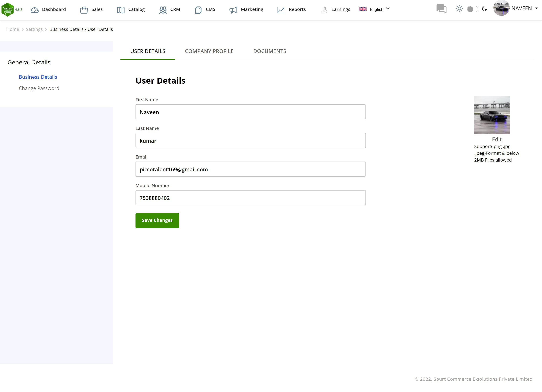This screenshot has height=392, width=542.
Task: Open Dashboard gauge icon
Action: click(x=35, y=10)
